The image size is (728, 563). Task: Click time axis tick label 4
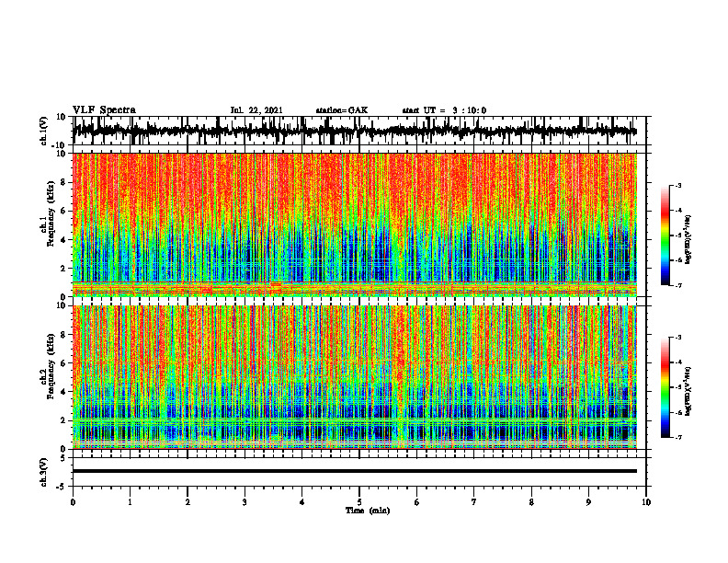(302, 502)
